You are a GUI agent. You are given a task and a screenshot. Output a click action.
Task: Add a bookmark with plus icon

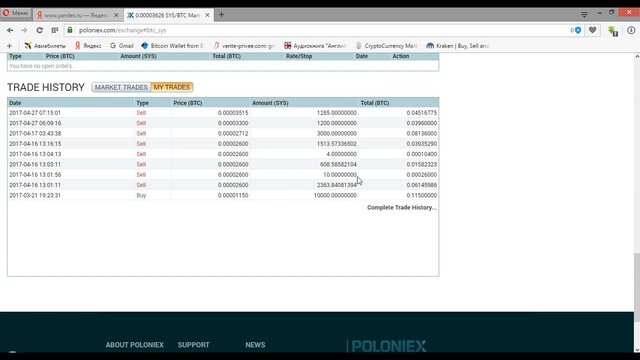tap(9, 46)
